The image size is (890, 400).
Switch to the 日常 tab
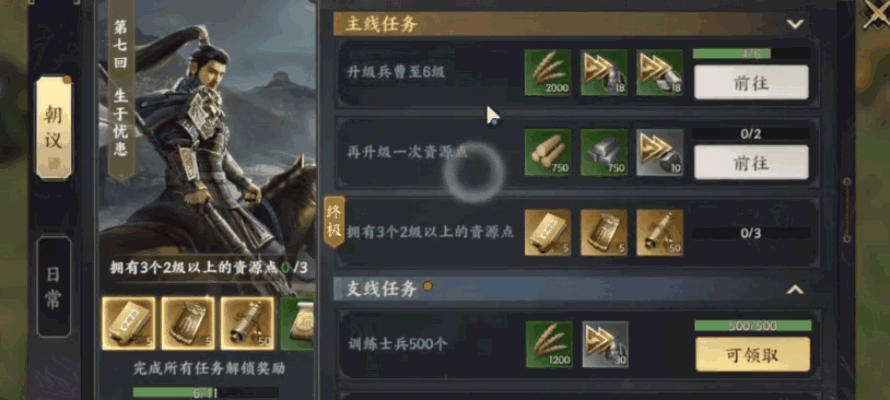54,287
